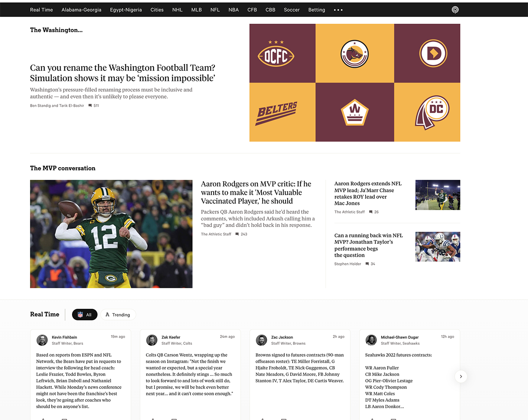Read Aaron Rodgers on MVP critic article
Viewport: 528px width, 420px height.
coord(256,192)
